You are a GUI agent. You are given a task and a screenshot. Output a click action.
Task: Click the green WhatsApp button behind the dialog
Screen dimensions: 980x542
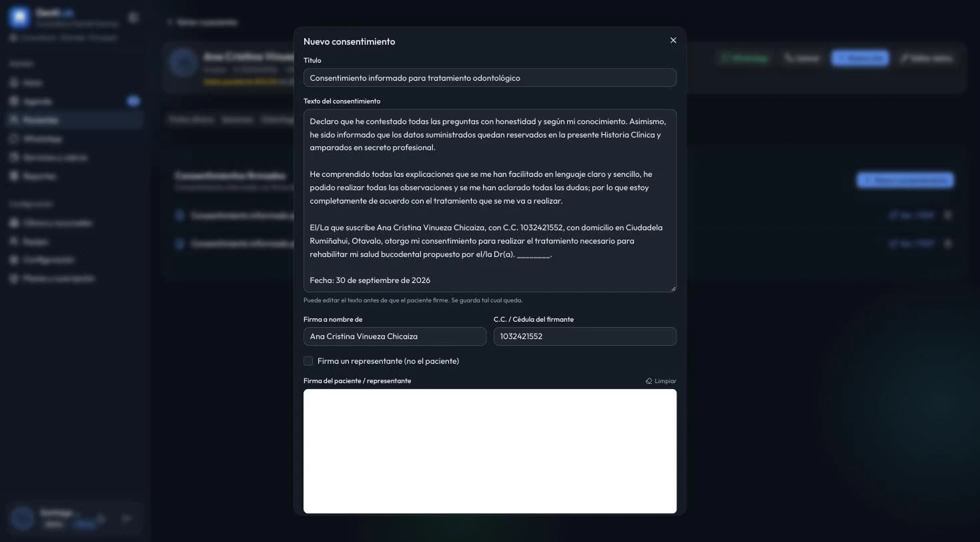pyautogui.click(x=745, y=58)
